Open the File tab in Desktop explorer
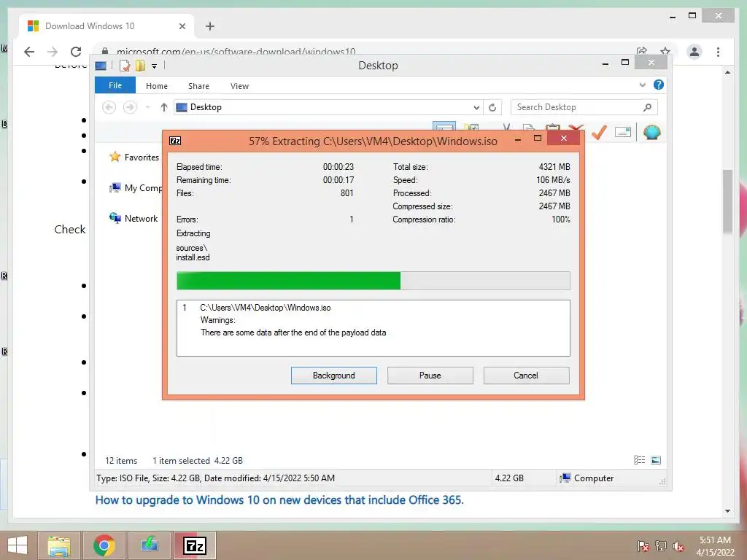747x560 pixels. point(115,85)
